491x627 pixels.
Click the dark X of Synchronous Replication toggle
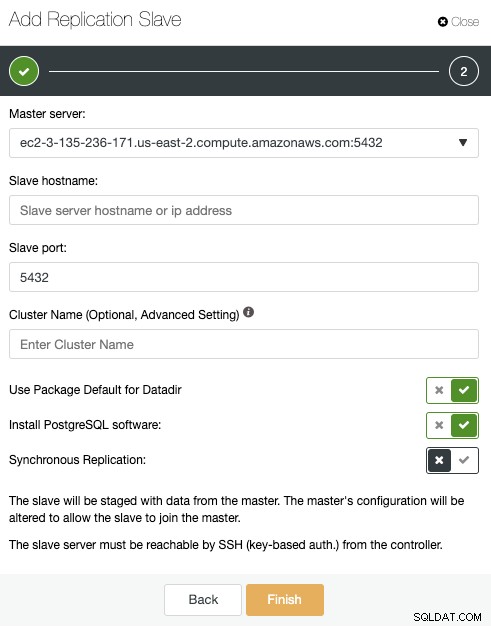tap(439, 460)
